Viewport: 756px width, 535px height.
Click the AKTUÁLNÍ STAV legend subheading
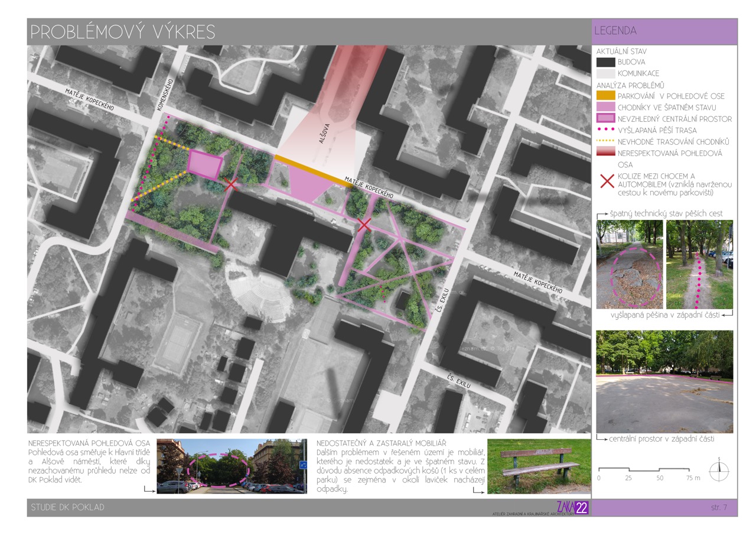[621, 51]
